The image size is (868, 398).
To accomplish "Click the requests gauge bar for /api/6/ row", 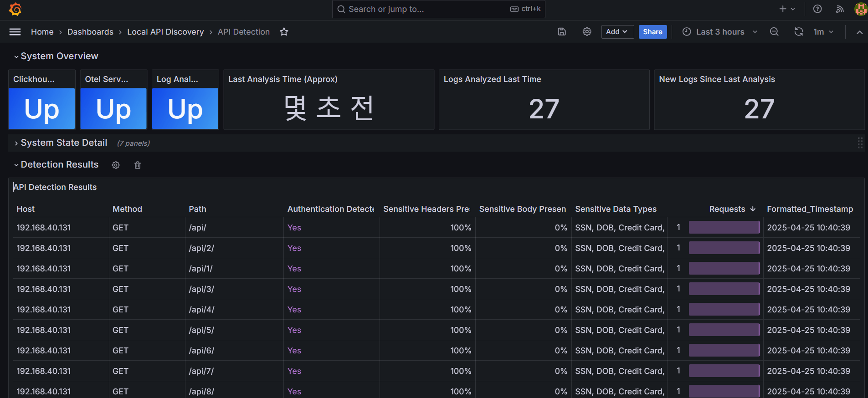I will (724, 350).
